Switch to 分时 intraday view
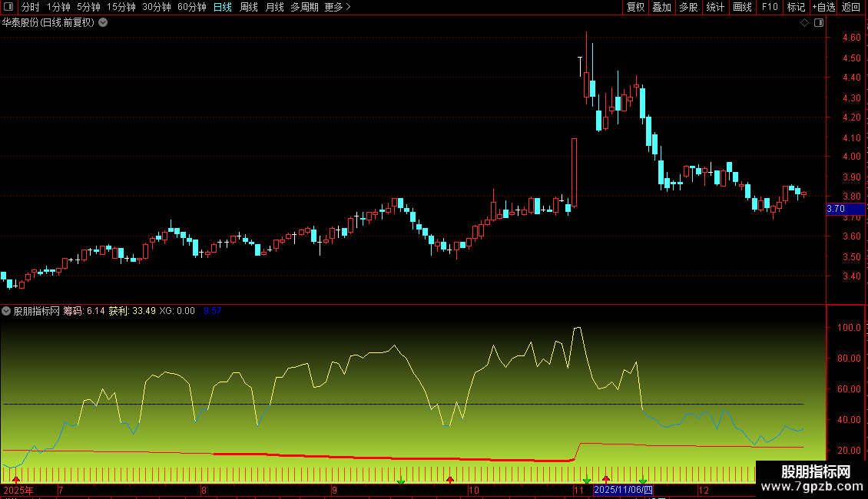This screenshot has height=499, width=868. tap(31, 7)
